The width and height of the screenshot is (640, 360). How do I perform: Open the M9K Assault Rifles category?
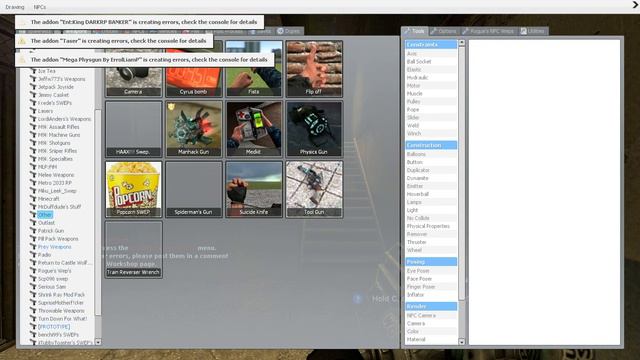click(58, 127)
